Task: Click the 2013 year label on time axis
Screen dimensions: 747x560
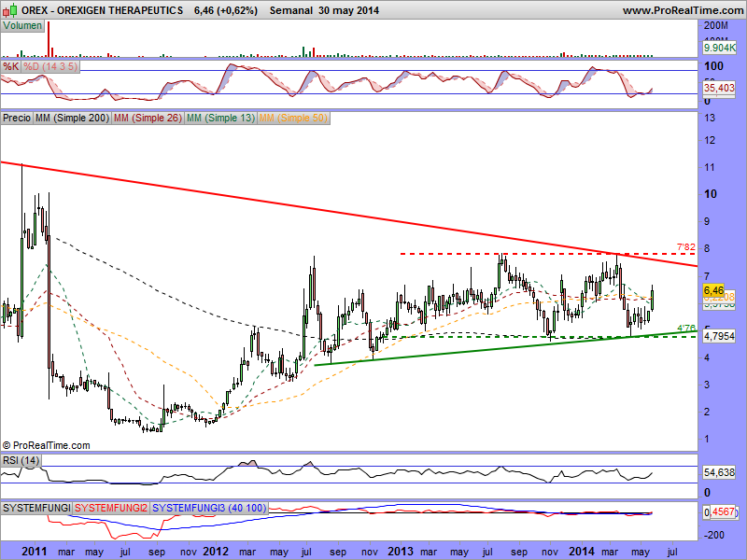Action: [x=401, y=552]
